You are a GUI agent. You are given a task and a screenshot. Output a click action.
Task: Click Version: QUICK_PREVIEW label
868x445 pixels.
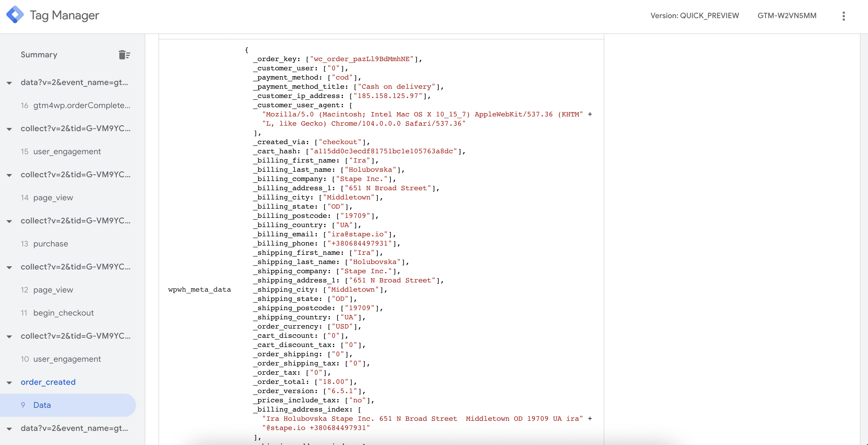pyautogui.click(x=695, y=16)
